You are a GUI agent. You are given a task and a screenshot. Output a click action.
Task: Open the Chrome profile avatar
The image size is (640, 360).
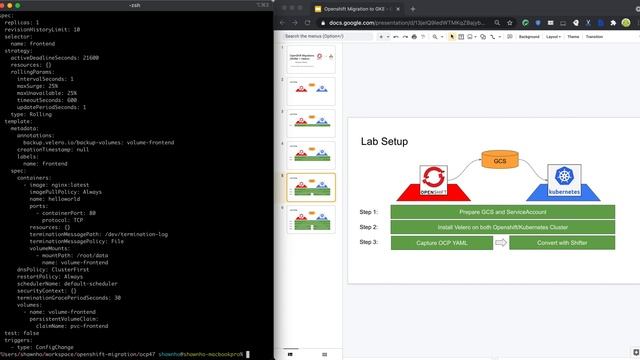point(626,23)
